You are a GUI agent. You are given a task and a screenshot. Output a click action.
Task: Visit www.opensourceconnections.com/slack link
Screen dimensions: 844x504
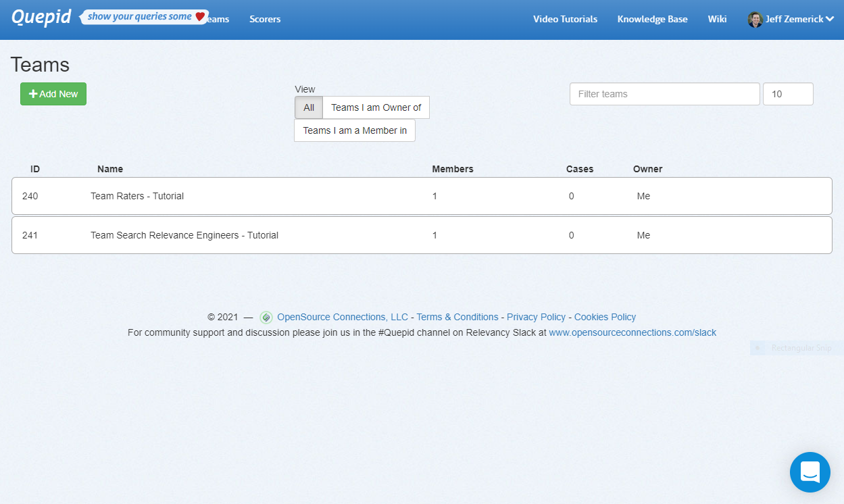pos(632,332)
